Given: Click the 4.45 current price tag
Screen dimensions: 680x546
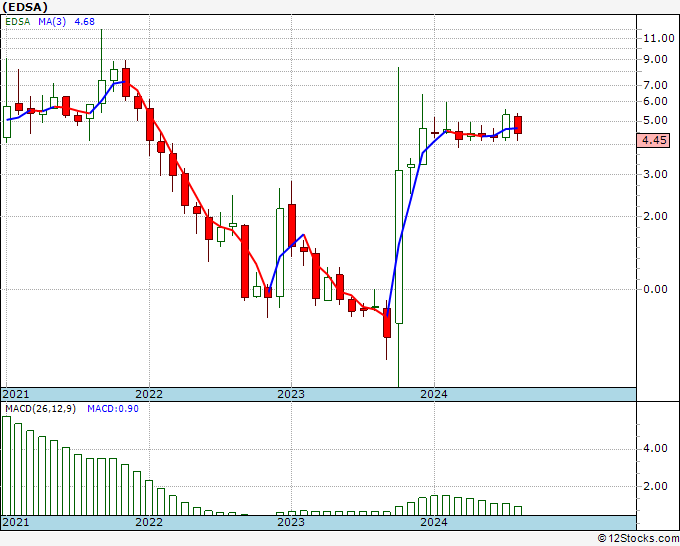Looking at the screenshot, I should (654, 141).
